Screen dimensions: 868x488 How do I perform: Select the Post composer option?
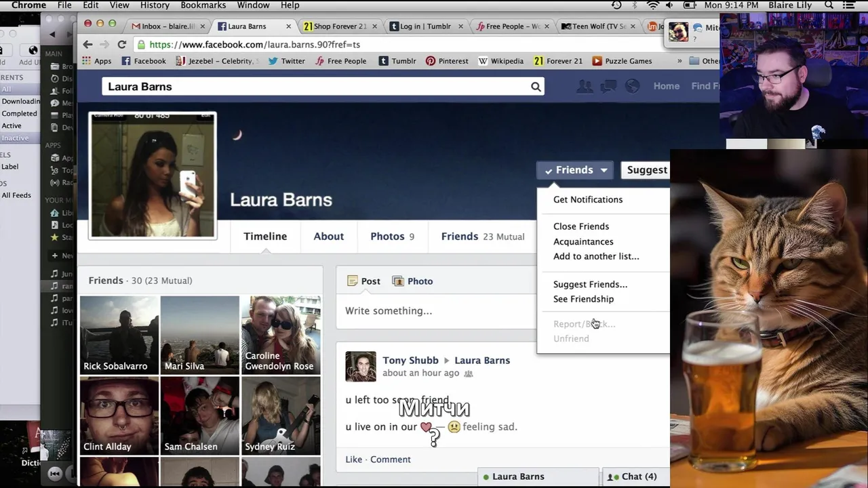point(363,281)
